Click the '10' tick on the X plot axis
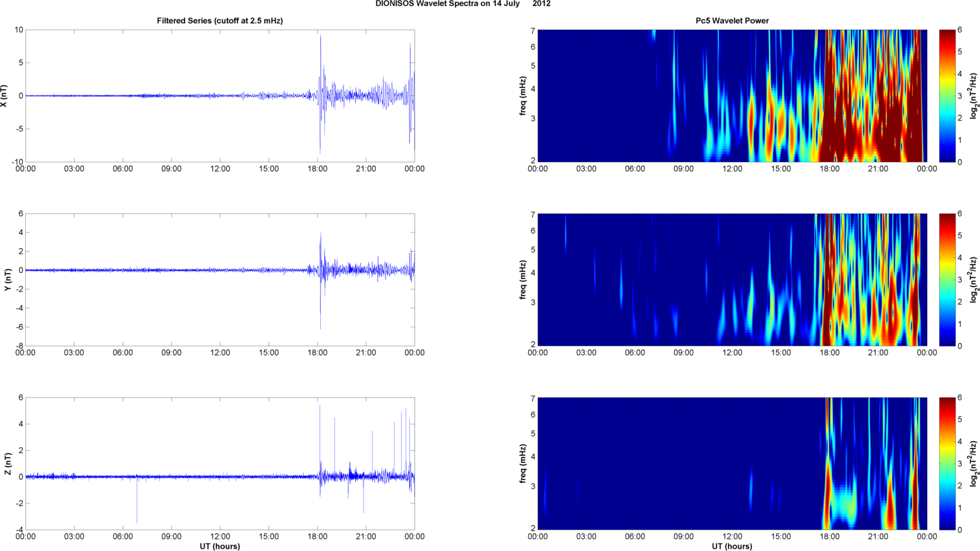 click(19, 30)
